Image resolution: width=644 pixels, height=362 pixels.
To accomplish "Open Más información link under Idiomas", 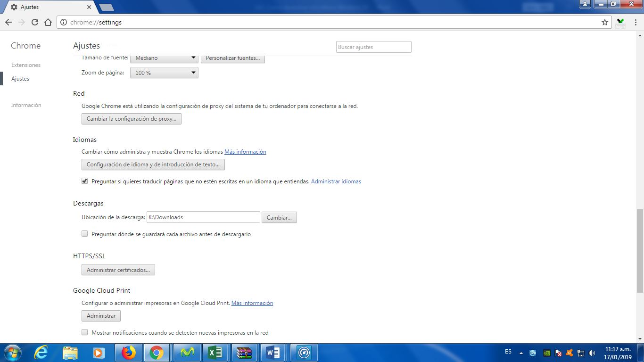I will 245,152.
